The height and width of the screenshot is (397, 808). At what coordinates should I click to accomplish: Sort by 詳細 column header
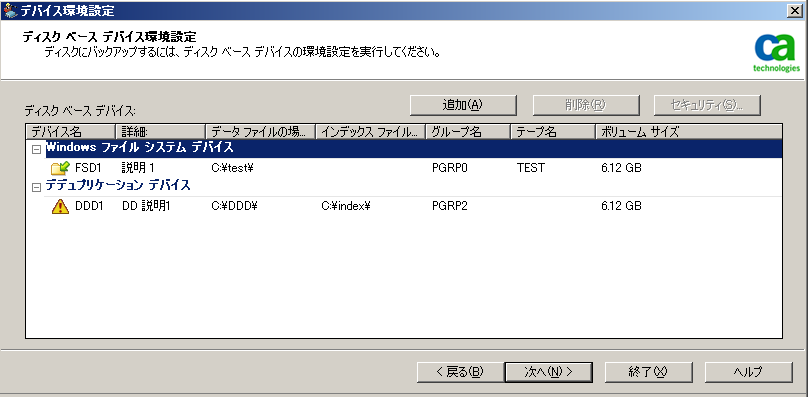(160, 131)
